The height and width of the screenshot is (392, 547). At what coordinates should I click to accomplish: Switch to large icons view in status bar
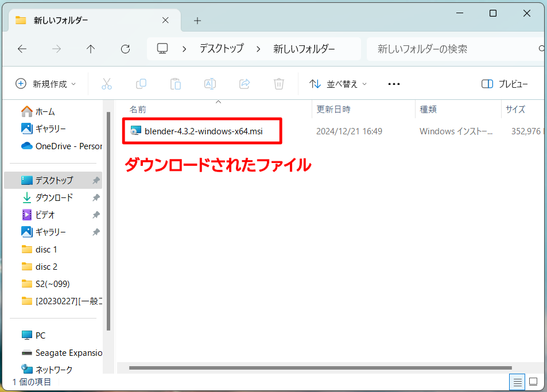[533, 382]
